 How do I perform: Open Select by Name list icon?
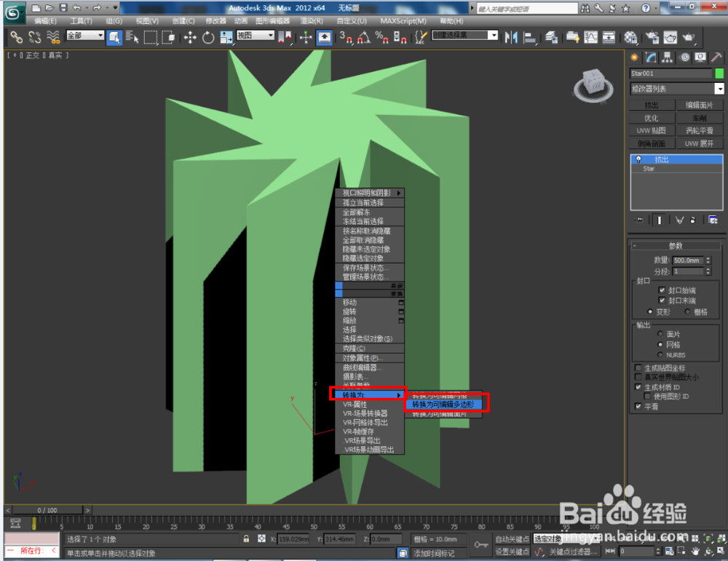pos(132,38)
